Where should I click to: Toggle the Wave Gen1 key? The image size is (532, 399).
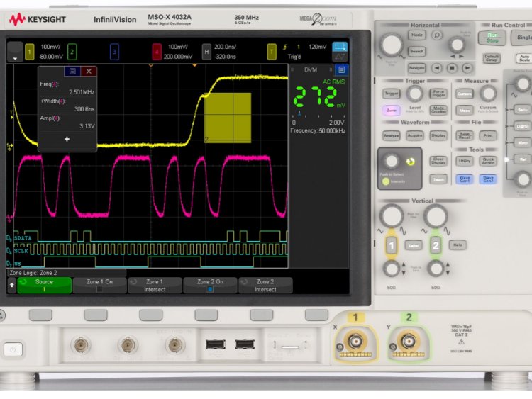coord(465,179)
